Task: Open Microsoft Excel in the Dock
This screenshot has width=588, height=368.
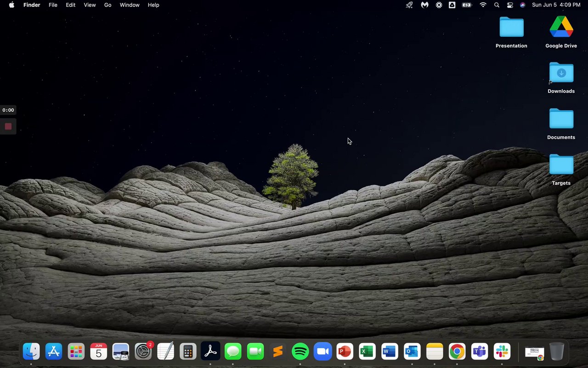Action: click(367, 352)
